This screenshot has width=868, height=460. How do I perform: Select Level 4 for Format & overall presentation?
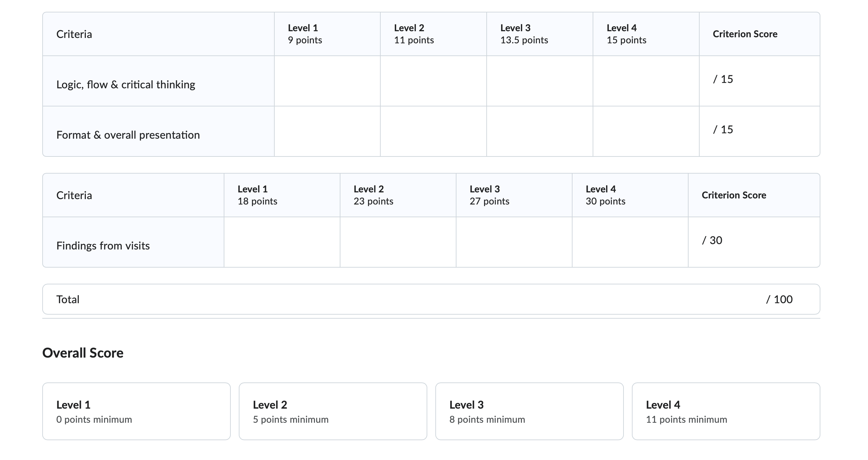(x=646, y=132)
